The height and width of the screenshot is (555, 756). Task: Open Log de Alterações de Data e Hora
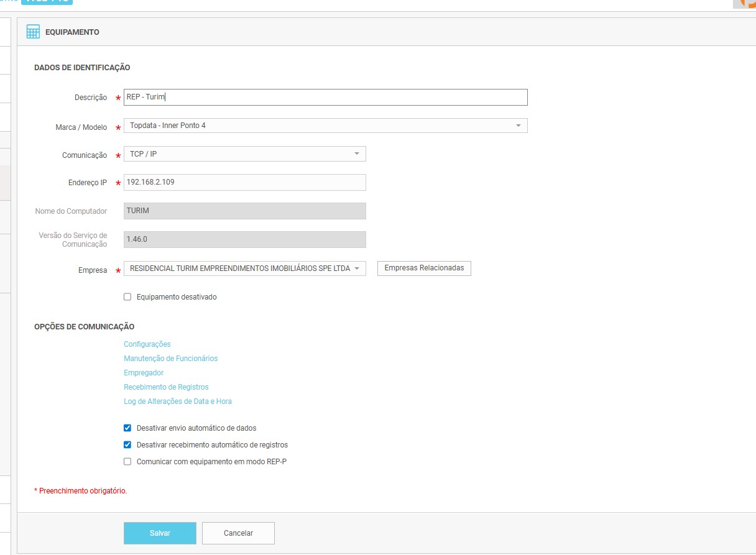178,401
